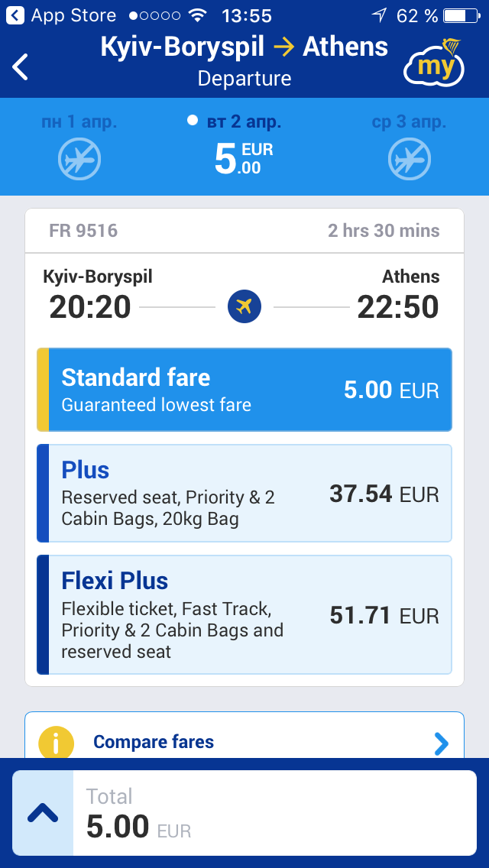Image resolution: width=489 pixels, height=868 pixels.
Task: Pick the Flexi Plus fare
Action: (244, 615)
